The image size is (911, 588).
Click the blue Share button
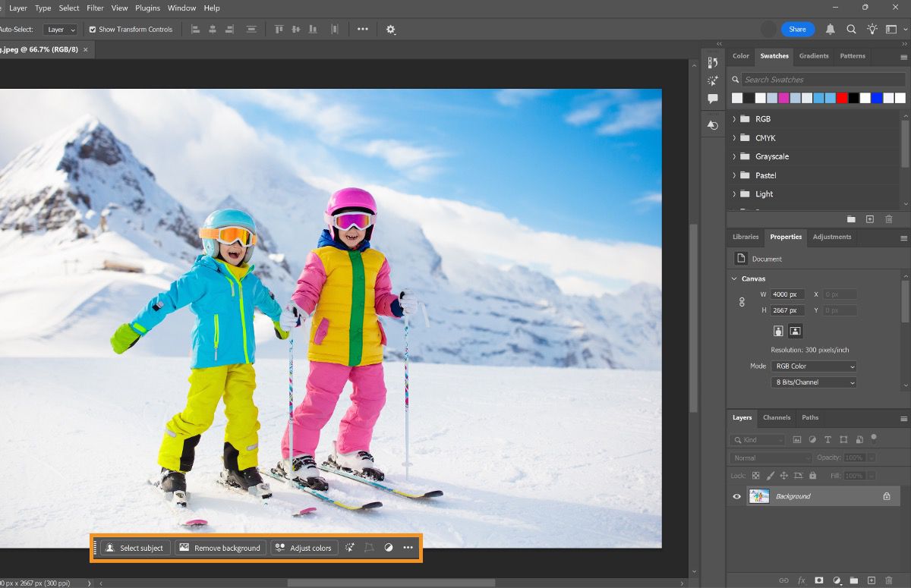pyautogui.click(x=797, y=29)
